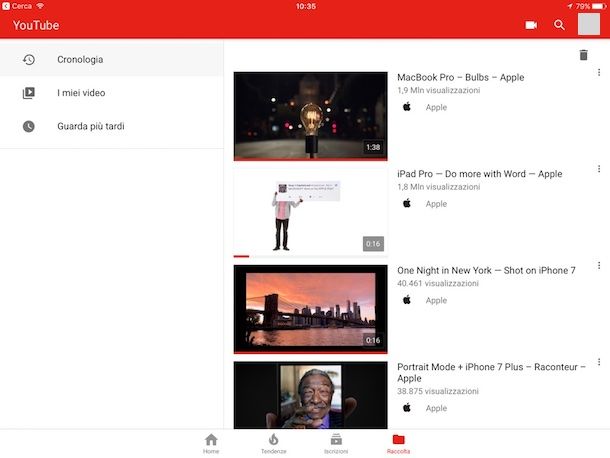Open search with the magnifier icon

pyautogui.click(x=559, y=25)
